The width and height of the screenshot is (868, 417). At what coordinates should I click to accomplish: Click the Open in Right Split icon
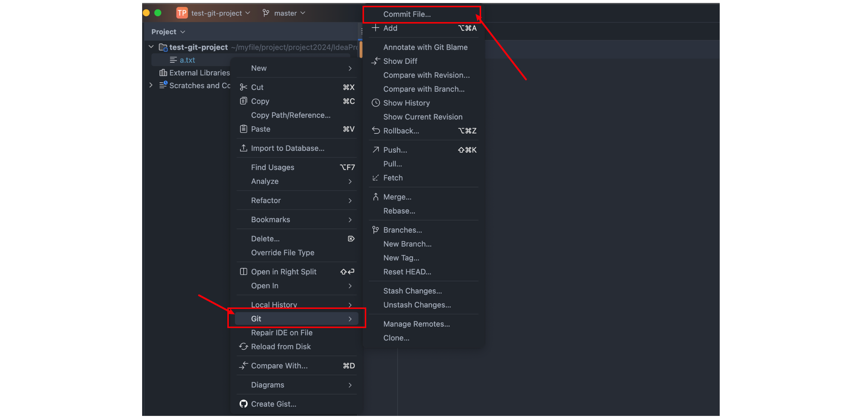243,272
